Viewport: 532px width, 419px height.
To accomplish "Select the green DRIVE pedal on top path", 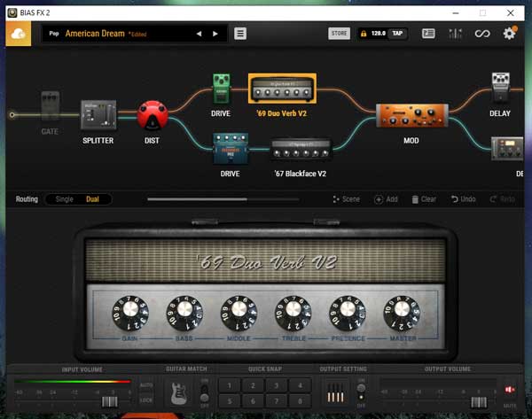I will coord(221,89).
